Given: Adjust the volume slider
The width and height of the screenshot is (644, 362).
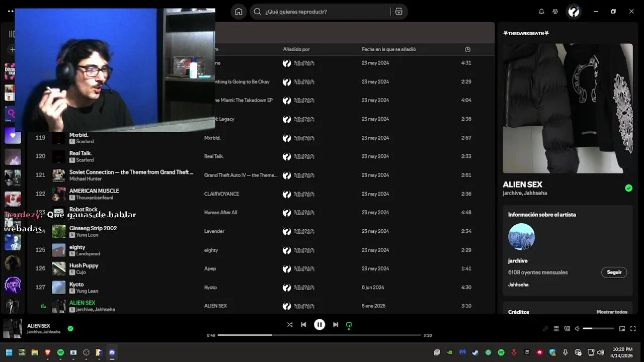Looking at the screenshot, I should point(598,329).
